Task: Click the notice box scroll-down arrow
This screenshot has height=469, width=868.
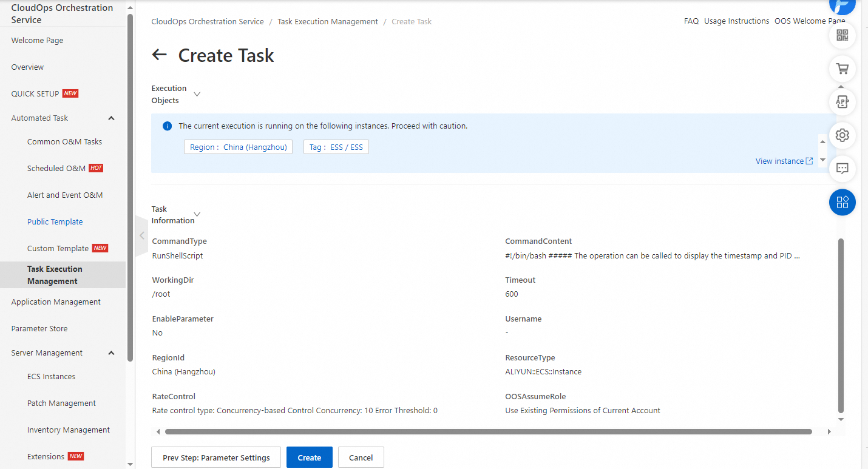Action: pyautogui.click(x=823, y=160)
